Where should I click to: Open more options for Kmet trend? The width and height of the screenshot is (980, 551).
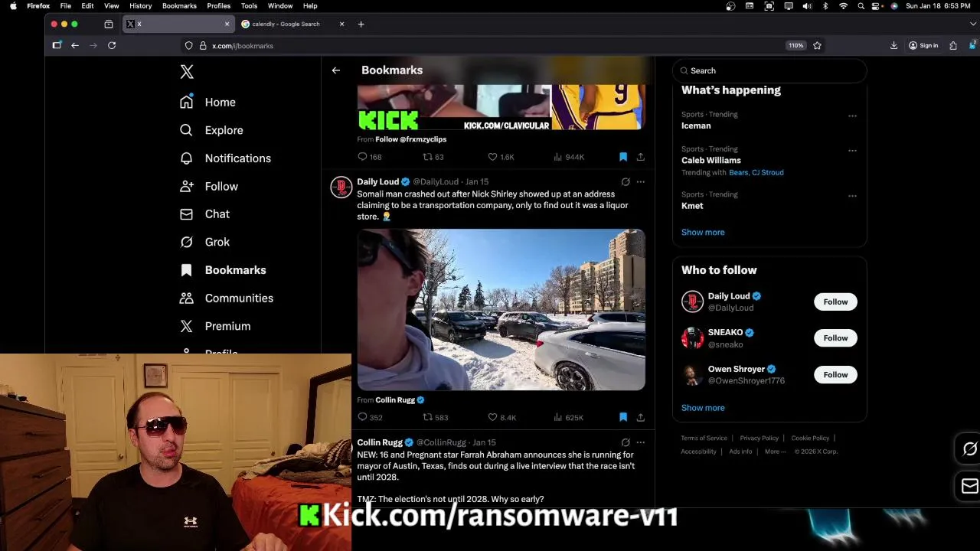[x=852, y=196]
